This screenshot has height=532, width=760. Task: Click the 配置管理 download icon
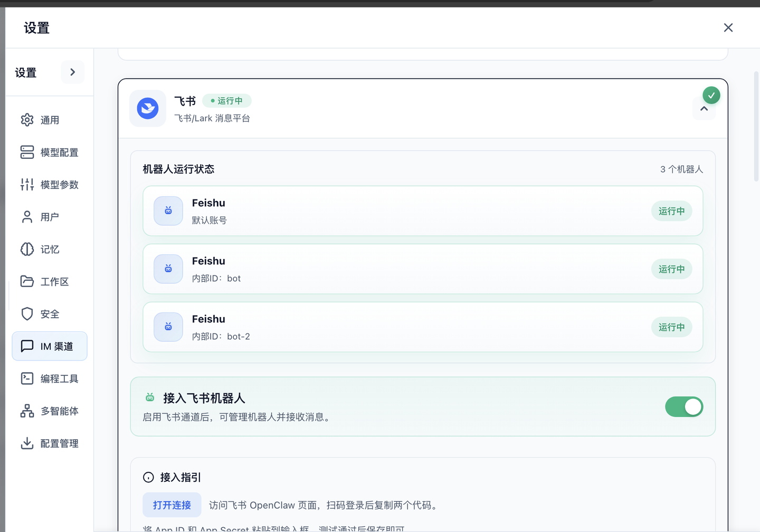pos(27,443)
